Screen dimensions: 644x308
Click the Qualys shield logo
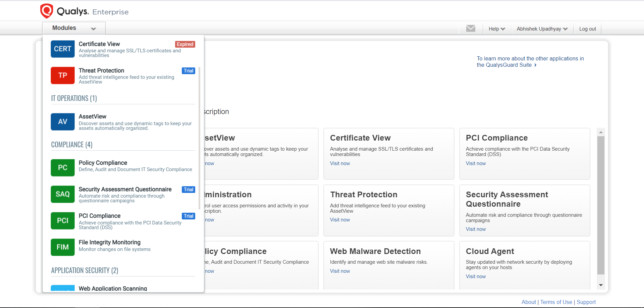tap(47, 11)
